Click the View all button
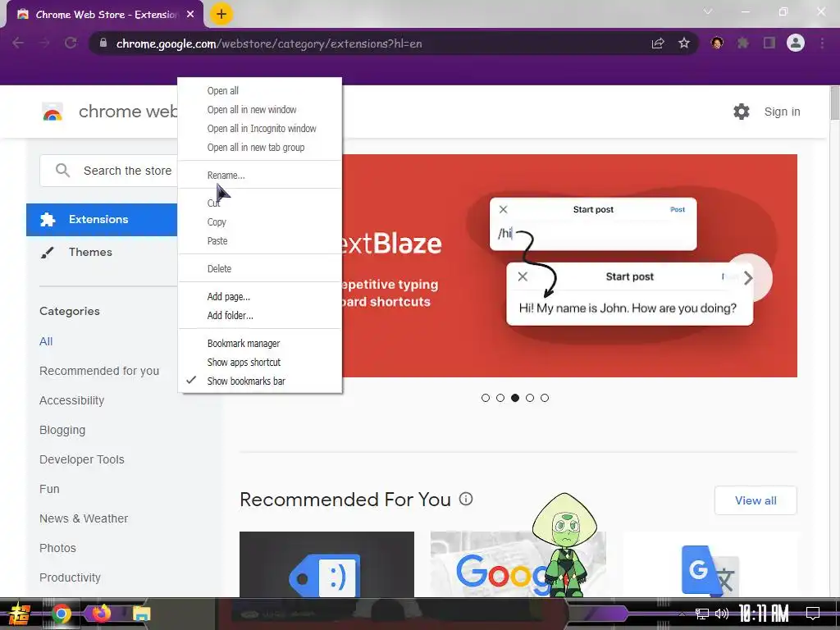This screenshot has height=630, width=840. coord(756,500)
